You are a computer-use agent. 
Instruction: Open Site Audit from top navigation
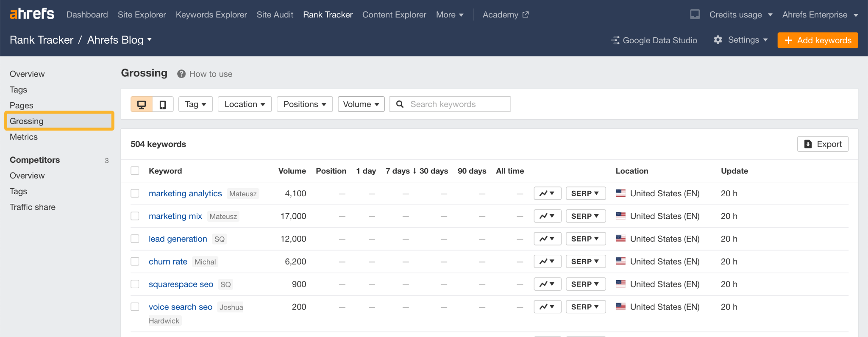point(275,14)
